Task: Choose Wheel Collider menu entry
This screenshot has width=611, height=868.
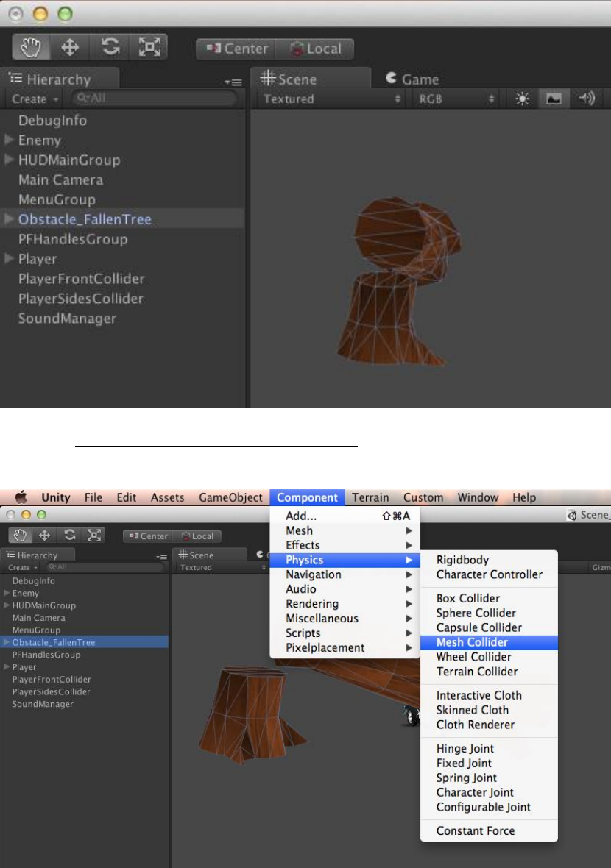Action: (489, 657)
